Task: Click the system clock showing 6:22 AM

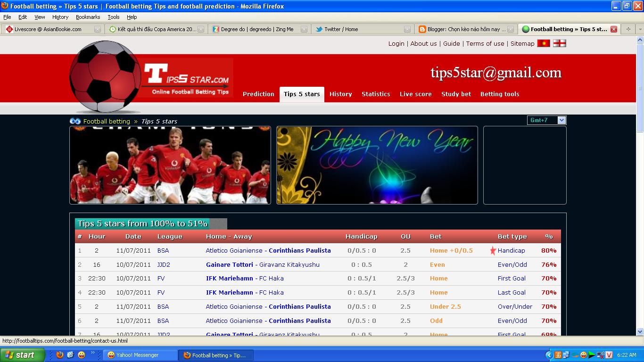Action: tap(627, 355)
